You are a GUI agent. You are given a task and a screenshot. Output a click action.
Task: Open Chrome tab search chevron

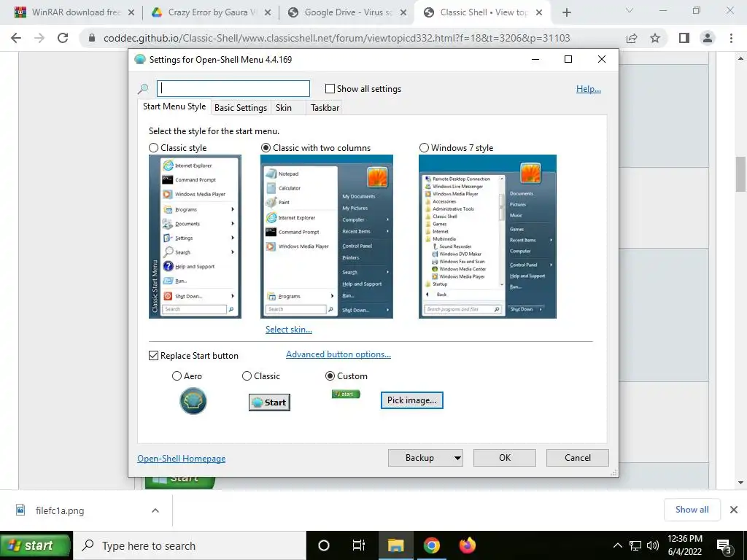(x=630, y=10)
